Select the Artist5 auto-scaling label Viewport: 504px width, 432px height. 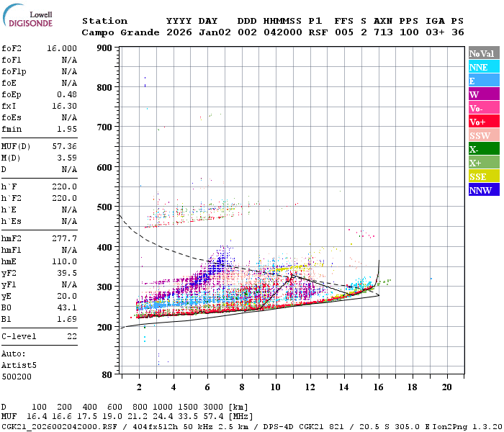click(x=19, y=366)
